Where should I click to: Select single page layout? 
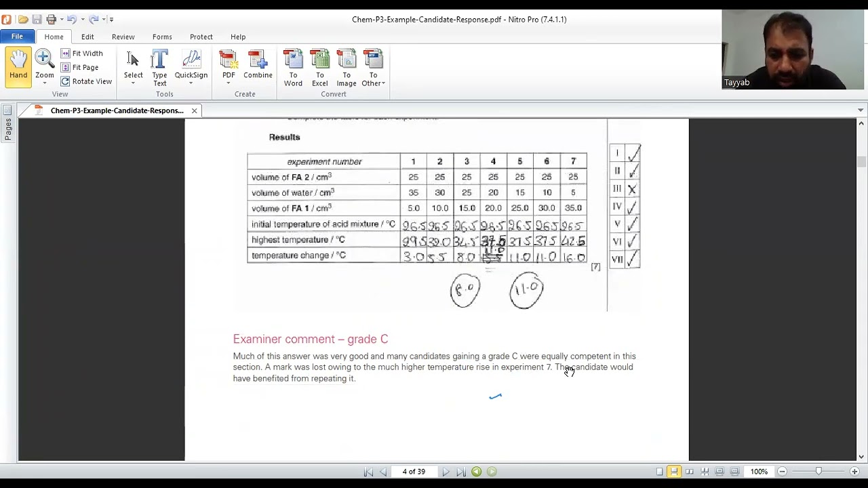[x=659, y=472]
